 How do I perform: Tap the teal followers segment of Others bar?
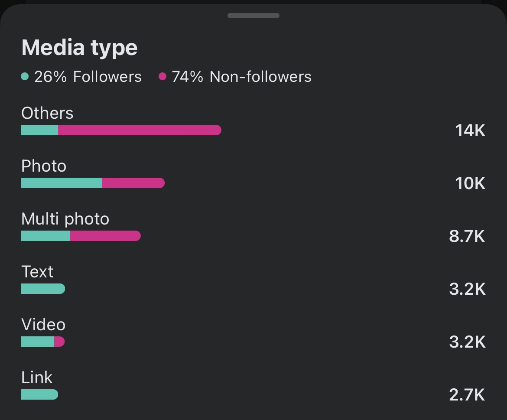[39, 130]
